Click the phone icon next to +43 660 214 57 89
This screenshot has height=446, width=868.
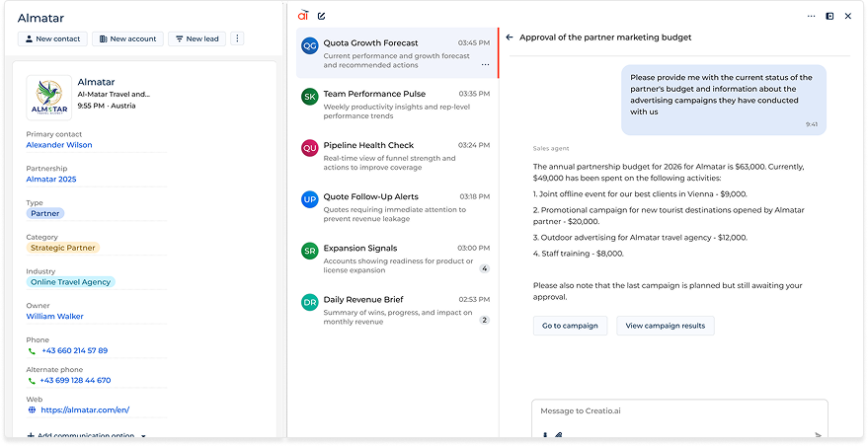coord(32,350)
